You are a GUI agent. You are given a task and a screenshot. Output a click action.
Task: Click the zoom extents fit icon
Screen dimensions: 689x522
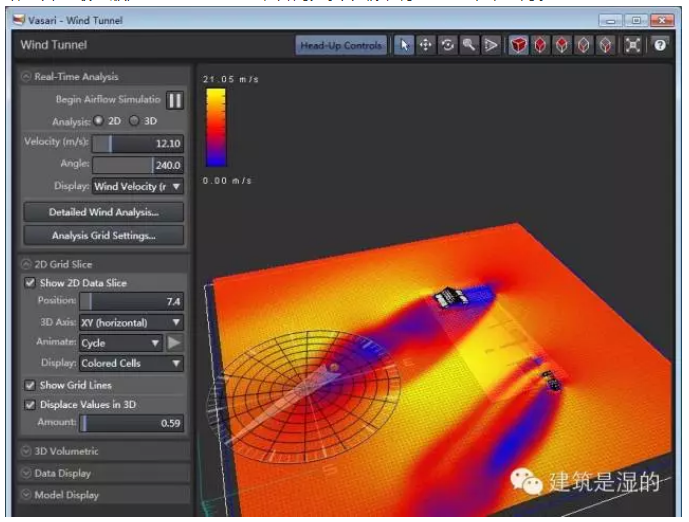coord(633,45)
